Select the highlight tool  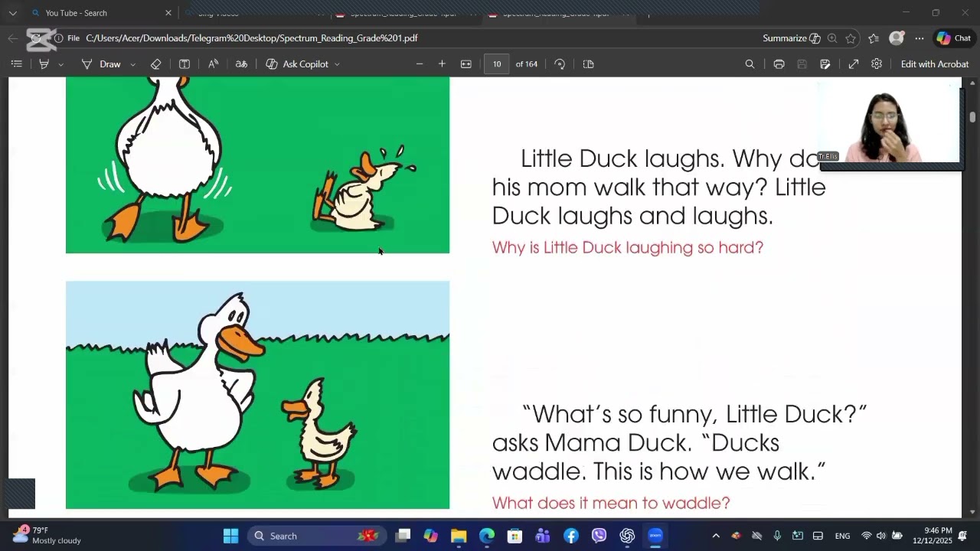(x=44, y=64)
